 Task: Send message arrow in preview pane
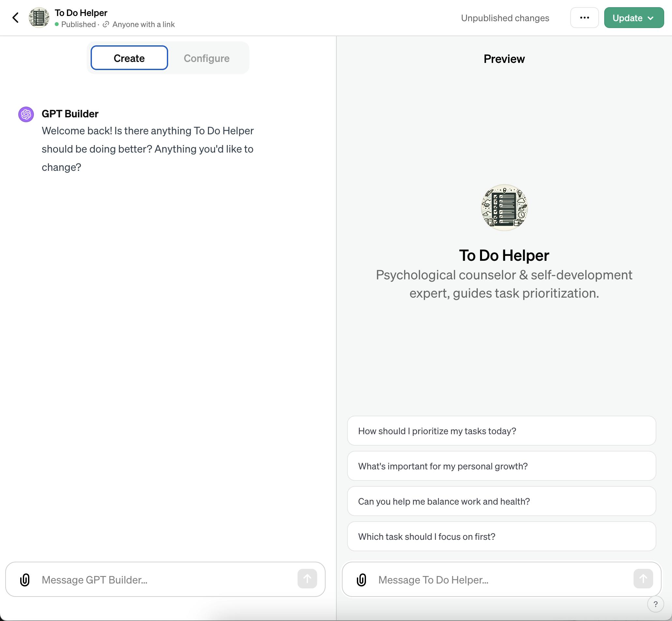643,579
